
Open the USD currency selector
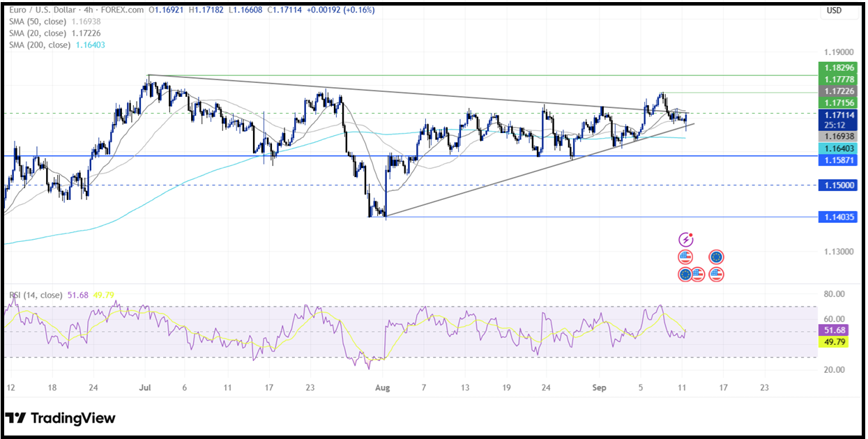tap(834, 10)
